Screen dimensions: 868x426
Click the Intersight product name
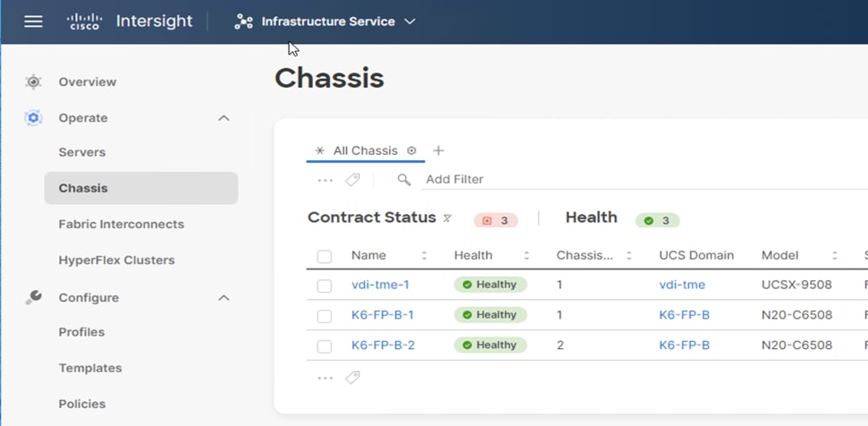click(154, 21)
